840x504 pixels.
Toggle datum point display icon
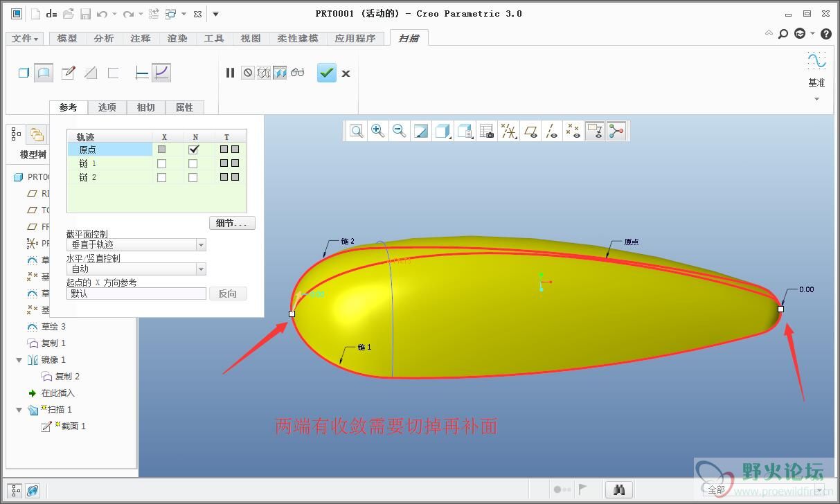(573, 131)
